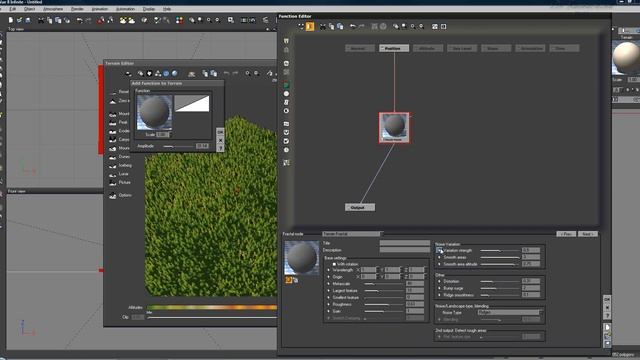Select the Altitude input node

tap(428, 48)
